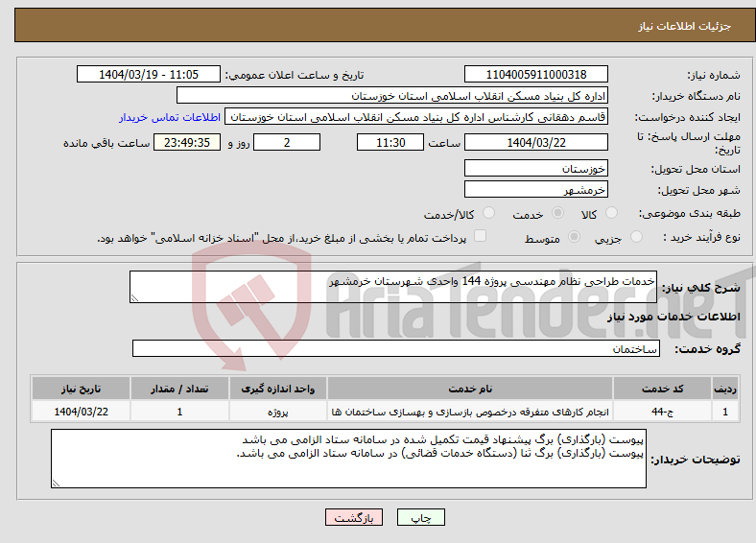The height and width of the screenshot is (543, 756).
Task: Click the announcement date field 1404/03/19 - 11:05
Action: pyautogui.click(x=149, y=74)
